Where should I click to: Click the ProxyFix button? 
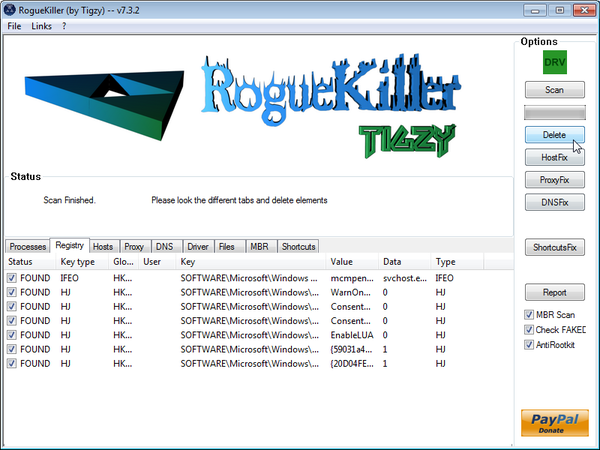click(x=554, y=180)
